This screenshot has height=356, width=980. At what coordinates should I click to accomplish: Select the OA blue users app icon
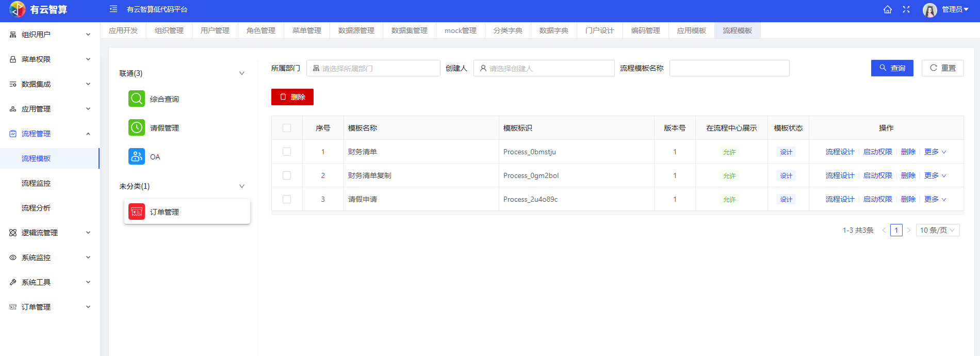[x=137, y=156]
